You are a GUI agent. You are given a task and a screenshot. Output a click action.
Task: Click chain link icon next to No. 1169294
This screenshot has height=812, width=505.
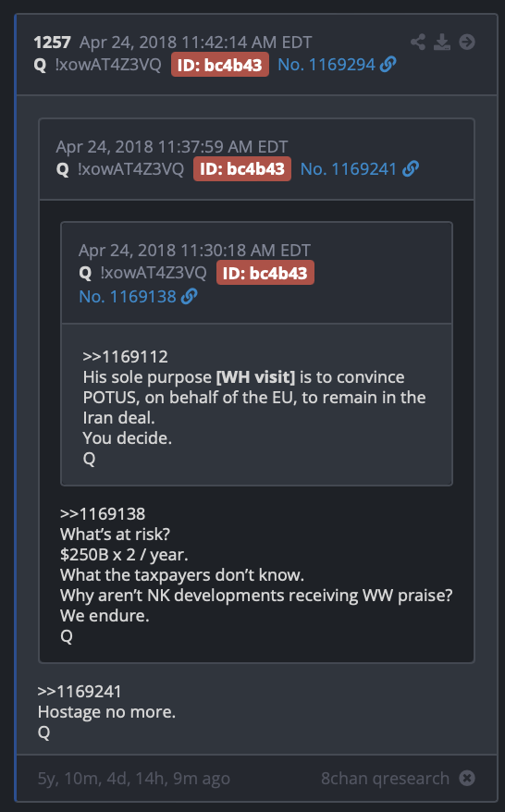(x=388, y=64)
